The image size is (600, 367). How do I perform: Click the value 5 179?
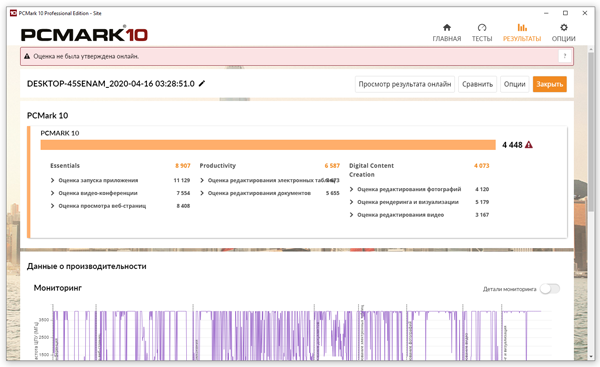[482, 202]
